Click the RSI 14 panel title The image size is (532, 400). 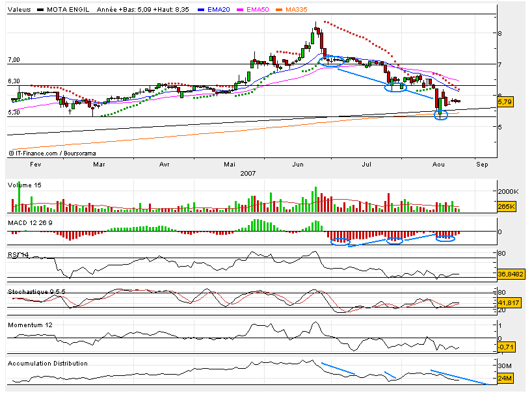point(18,255)
